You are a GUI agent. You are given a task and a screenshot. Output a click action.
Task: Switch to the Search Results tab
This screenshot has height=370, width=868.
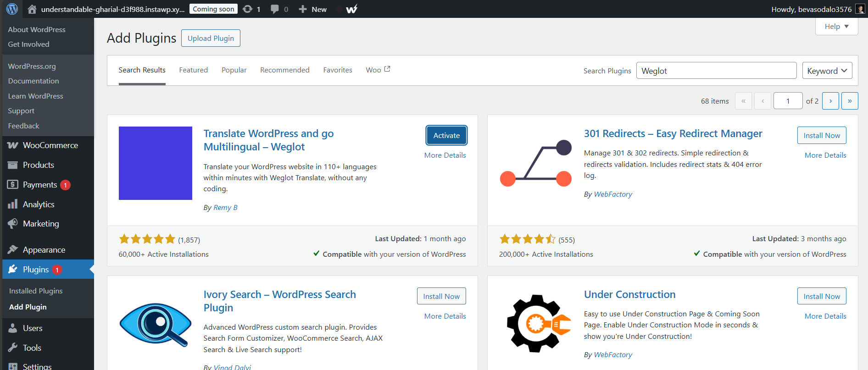(x=142, y=70)
